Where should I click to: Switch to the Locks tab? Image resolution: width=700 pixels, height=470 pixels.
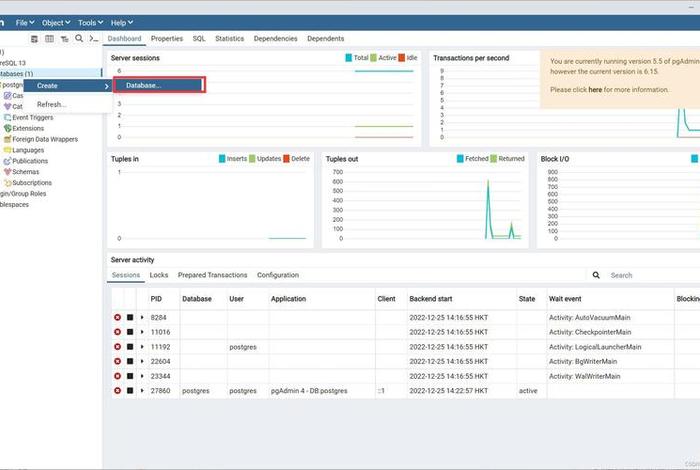pyautogui.click(x=159, y=275)
